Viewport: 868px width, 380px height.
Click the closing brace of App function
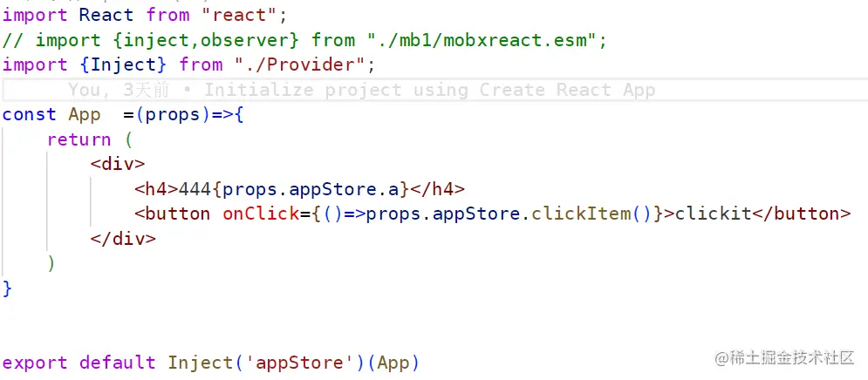(x=7, y=288)
